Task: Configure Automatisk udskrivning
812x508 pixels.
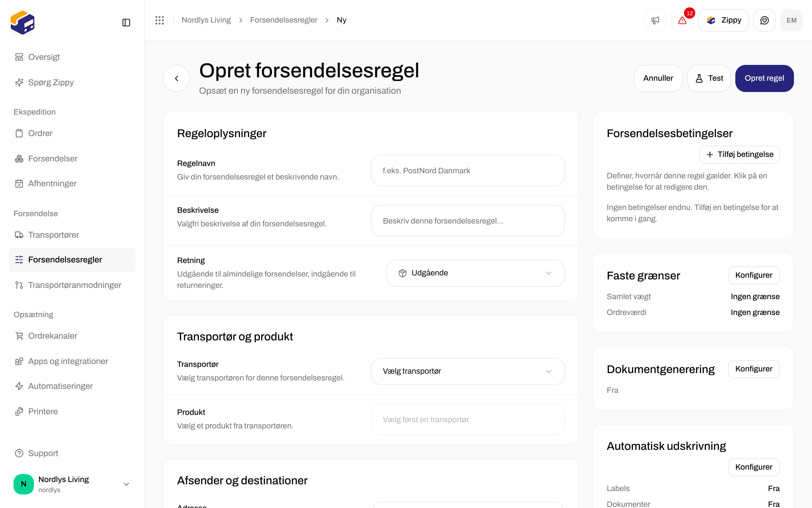Action: click(754, 467)
